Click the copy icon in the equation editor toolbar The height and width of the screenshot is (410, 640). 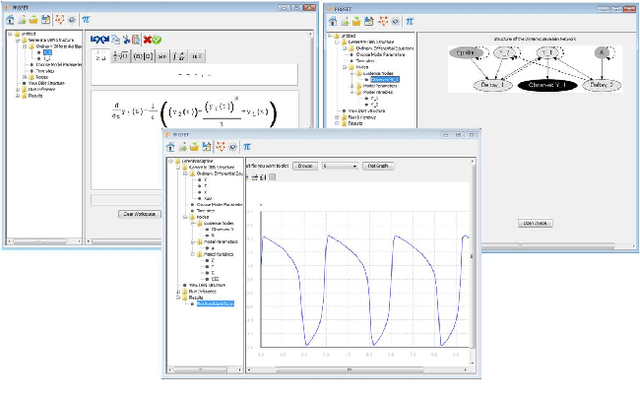point(116,40)
